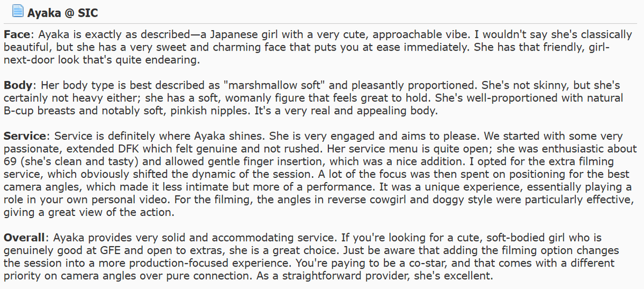
Task: Click the bold "Service" heading
Action: [24, 137]
